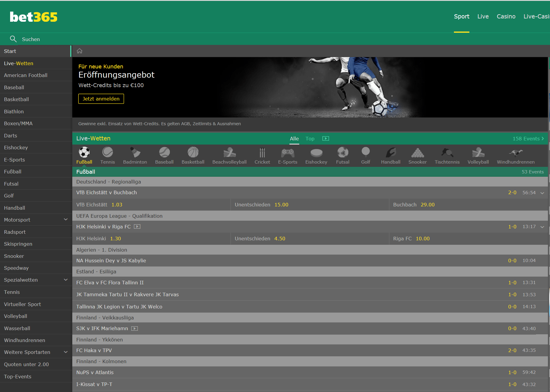This screenshot has width=550, height=392.
Task: Select the Tennis sport icon
Action: (107, 153)
